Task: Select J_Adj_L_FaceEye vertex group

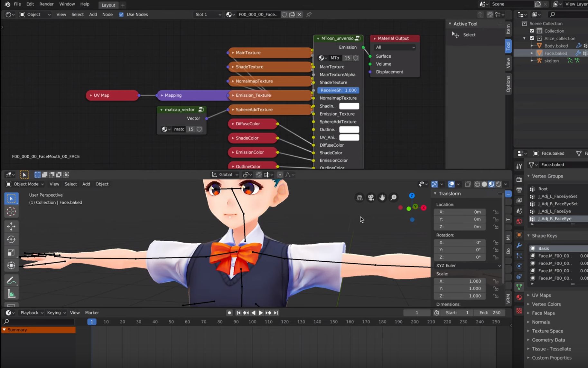Action: coord(554,211)
